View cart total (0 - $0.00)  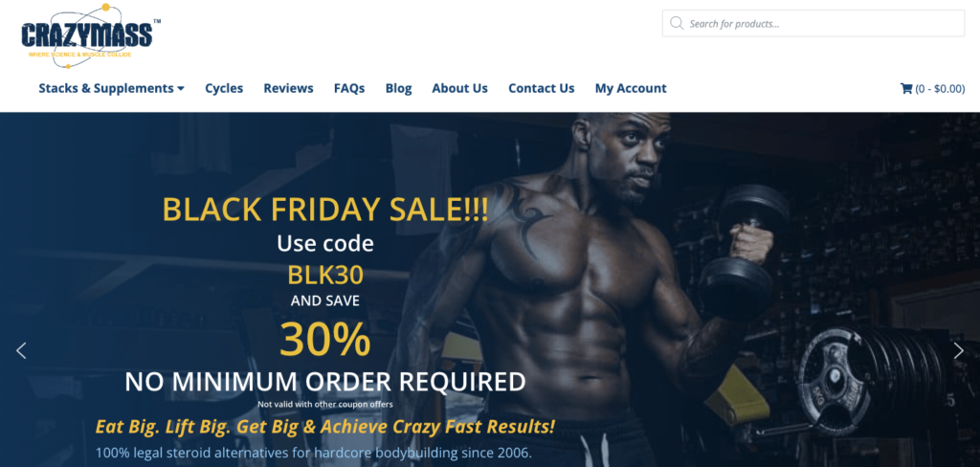point(940,89)
